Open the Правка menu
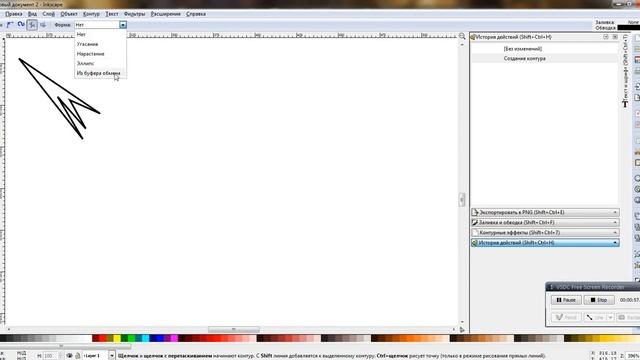Viewport: 640px width, 360px height. point(13,14)
